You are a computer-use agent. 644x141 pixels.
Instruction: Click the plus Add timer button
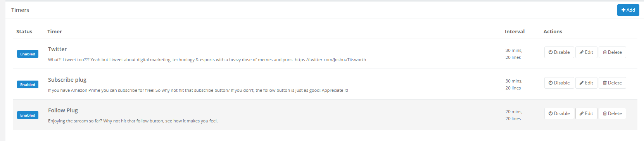point(628,10)
